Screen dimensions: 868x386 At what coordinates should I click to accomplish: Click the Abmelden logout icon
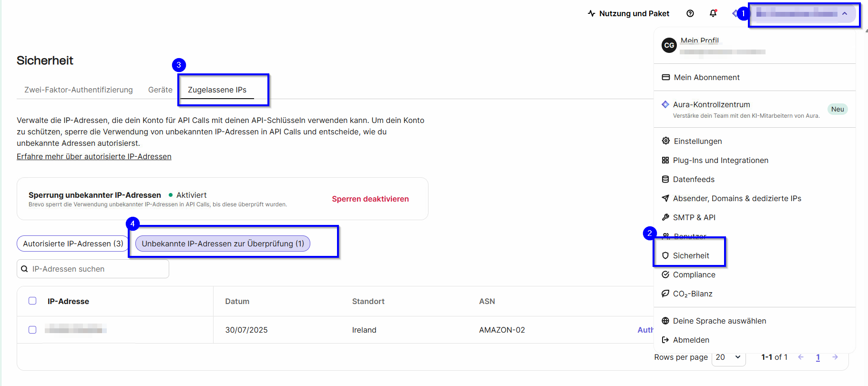(665, 340)
